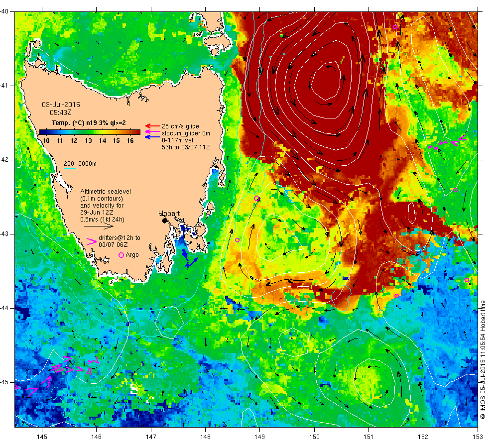
Task: Click the black 0.5m/s velocity scale arrow
Action: [x=99, y=226]
